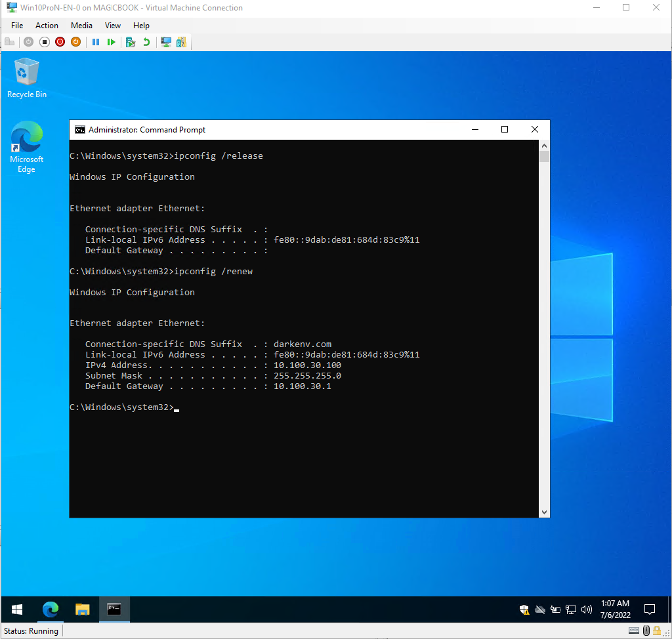Open the Action menu
Viewport: 672px width, 639px height.
coord(47,26)
